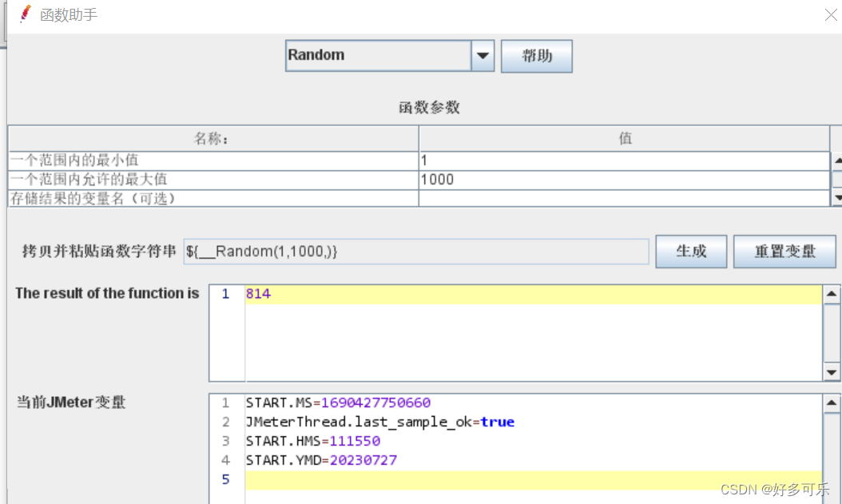Click line START.MS=1690427750660
The height and width of the screenshot is (504, 842).
338,403
